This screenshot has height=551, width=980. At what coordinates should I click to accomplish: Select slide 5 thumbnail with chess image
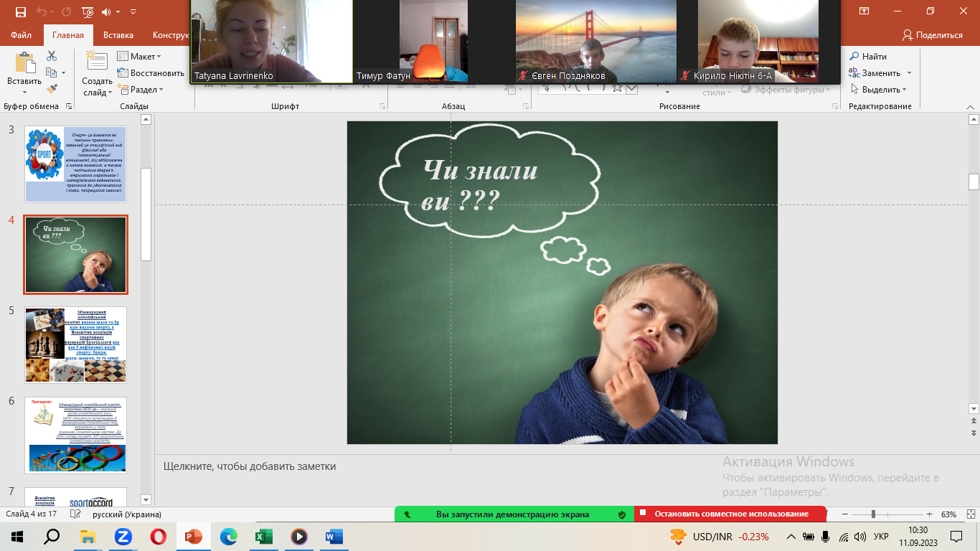tap(75, 345)
